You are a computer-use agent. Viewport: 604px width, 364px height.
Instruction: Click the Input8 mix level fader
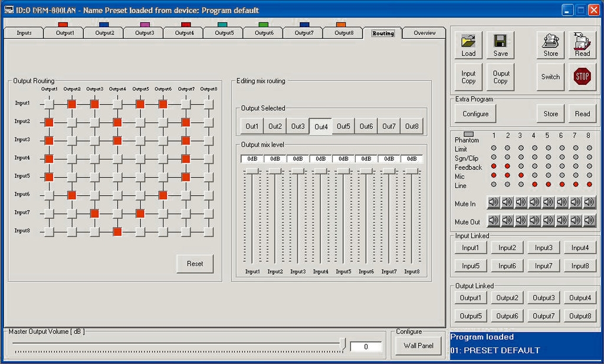click(x=412, y=171)
